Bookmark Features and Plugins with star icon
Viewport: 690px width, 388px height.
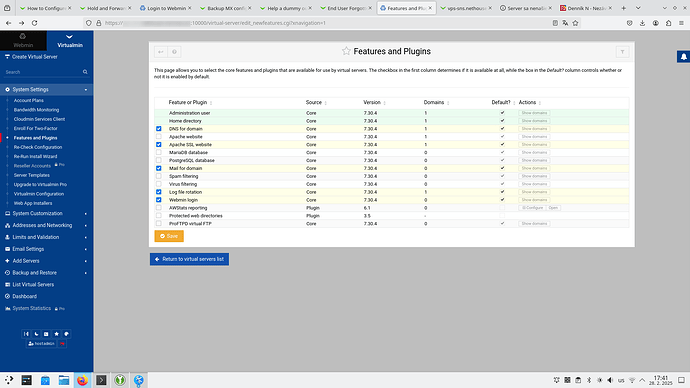click(346, 51)
